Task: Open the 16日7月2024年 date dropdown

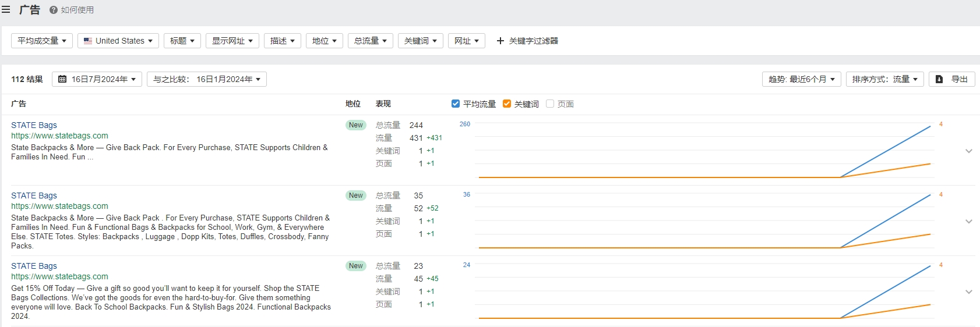Action: coord(97,79)
